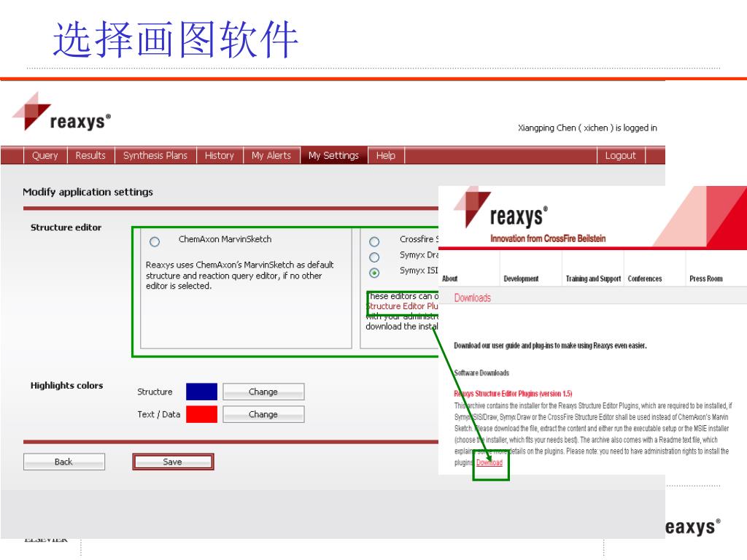Change the Text / Data highlight color
This screenshot has height=560, width=747.
pyautogui.click(x=263, y=414)
